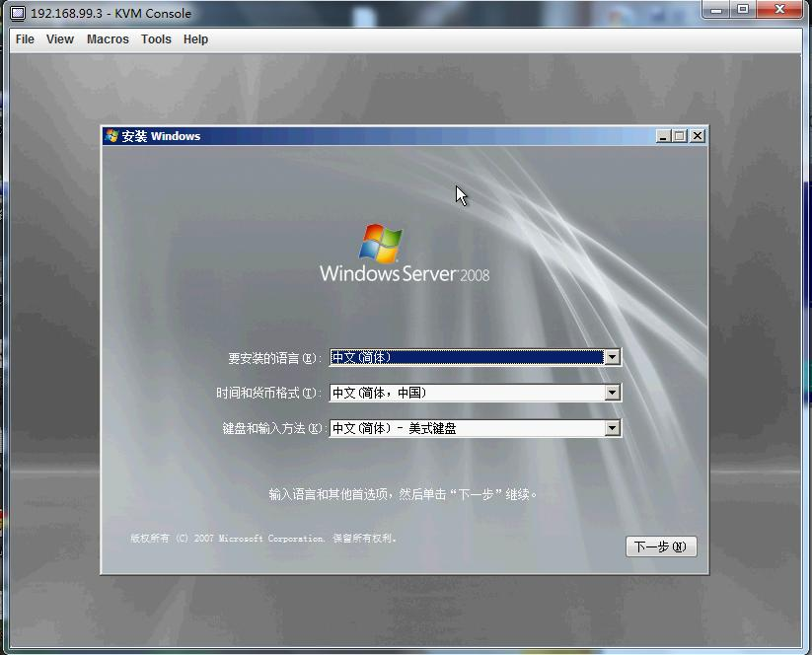Click the 192.168.99.3 - KVM Console title
The image size is (812, 655).
point(111,14)
